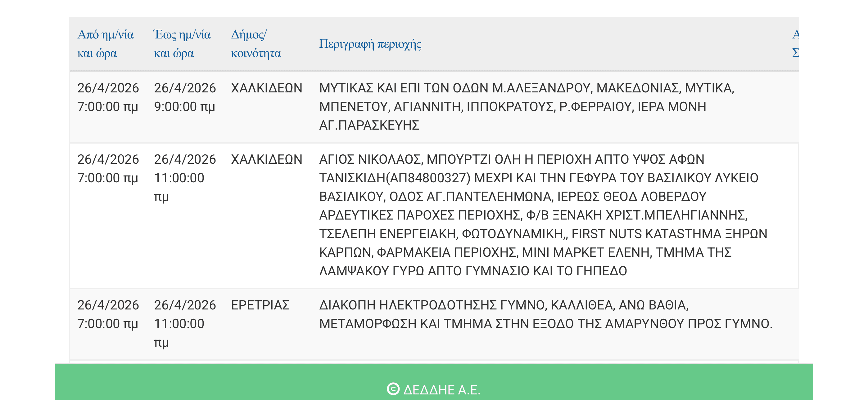Click the 'Δήμος/κοινότητα' column header
The image size is (868, 400).
coord(256,44)
